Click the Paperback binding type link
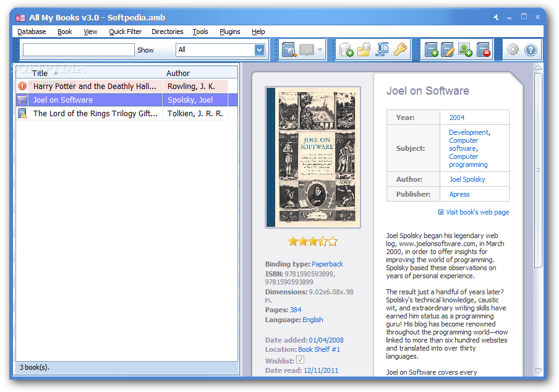Viewport: 559px width, 392px height. [327, 264]
